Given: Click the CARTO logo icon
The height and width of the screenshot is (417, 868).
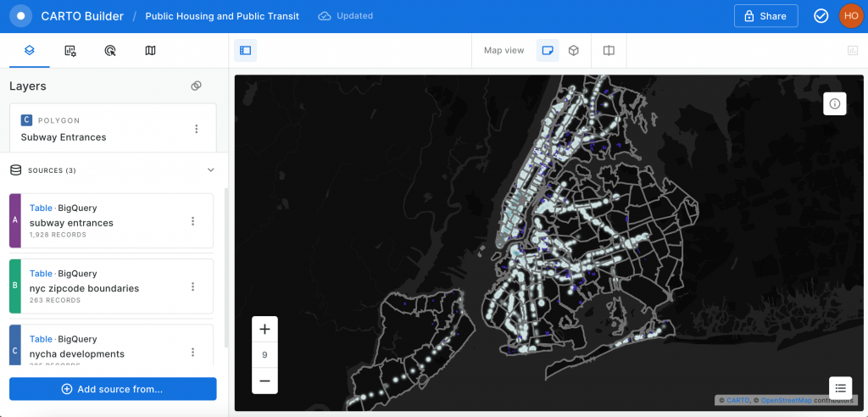Looking at the screenshot, I should pyautogui.click(x=21, y=16).
